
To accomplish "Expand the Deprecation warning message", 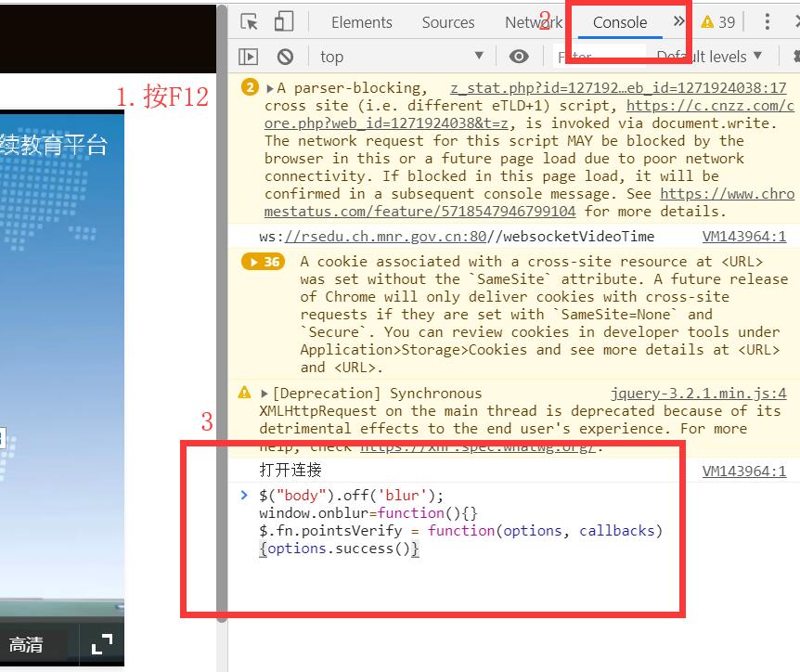I will [x=265, y=394].
